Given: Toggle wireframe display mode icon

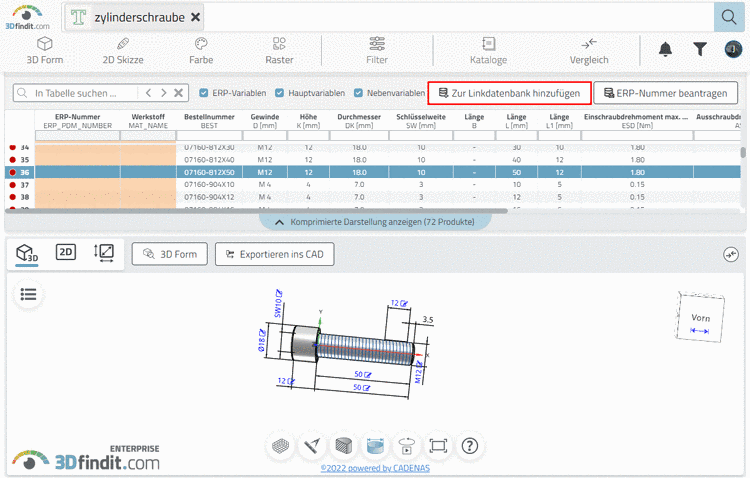Looking at the screenshot, I should point(280,446).
